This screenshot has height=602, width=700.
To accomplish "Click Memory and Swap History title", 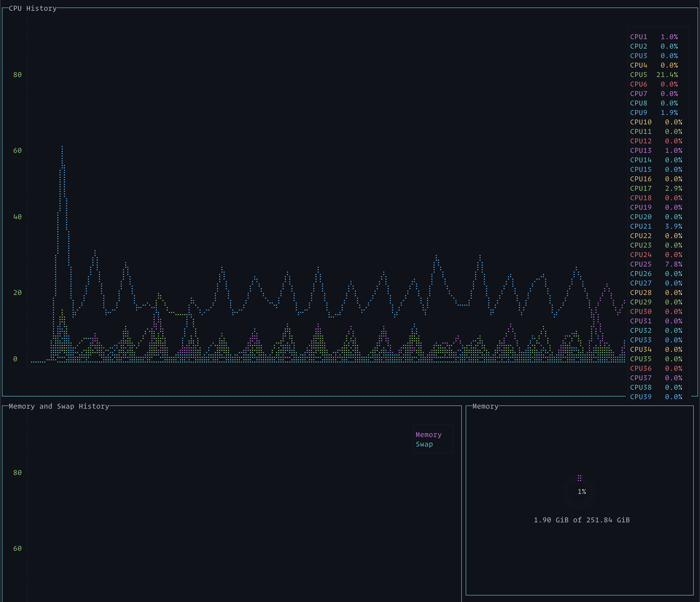I will pos(59,406).
